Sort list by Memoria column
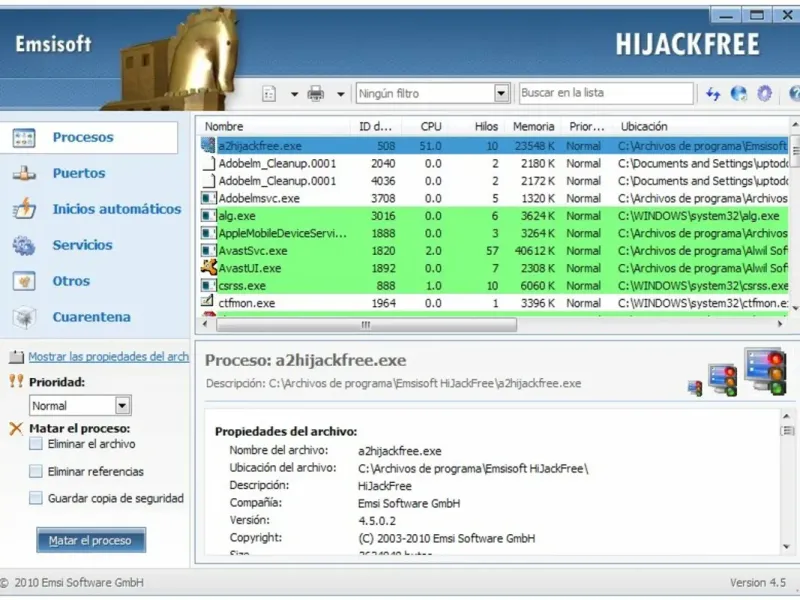Screen dimensions: 800x600 pyautogui.click(x=533, y=127)
